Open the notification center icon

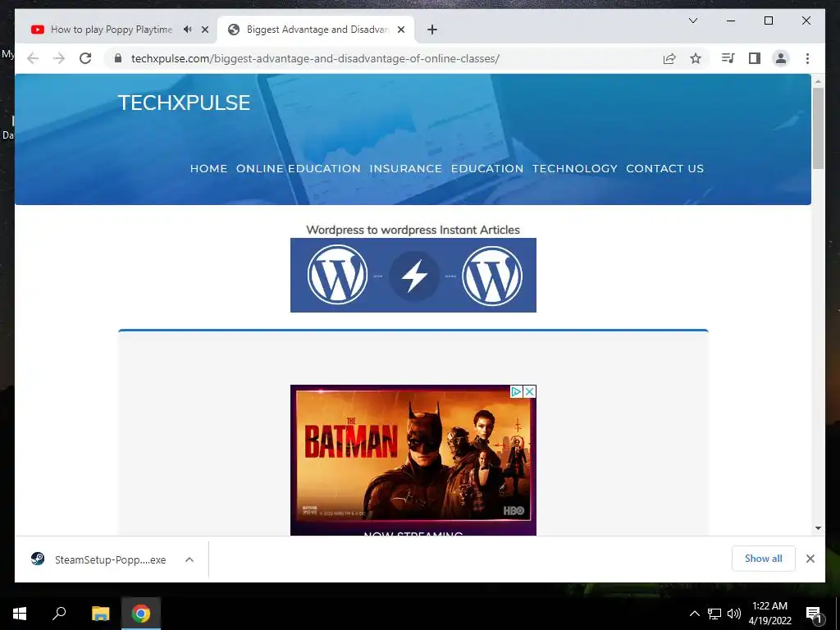[814, 614]
